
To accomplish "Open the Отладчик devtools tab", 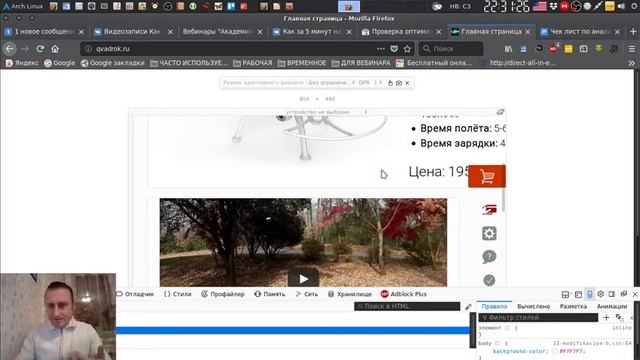I will click(x=136, y=294).
